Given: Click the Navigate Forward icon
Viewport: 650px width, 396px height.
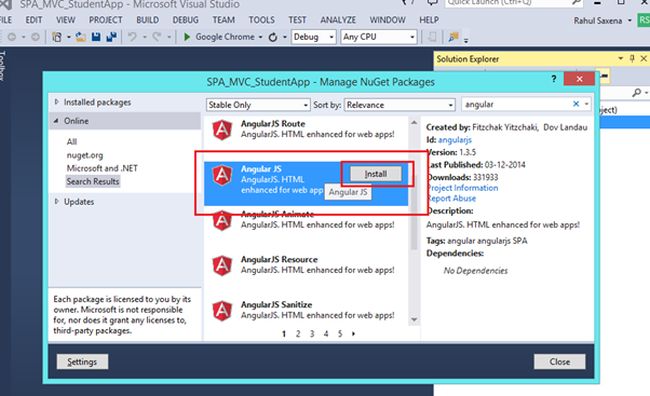Looking at the screenshot, I should tap(36, 37).
